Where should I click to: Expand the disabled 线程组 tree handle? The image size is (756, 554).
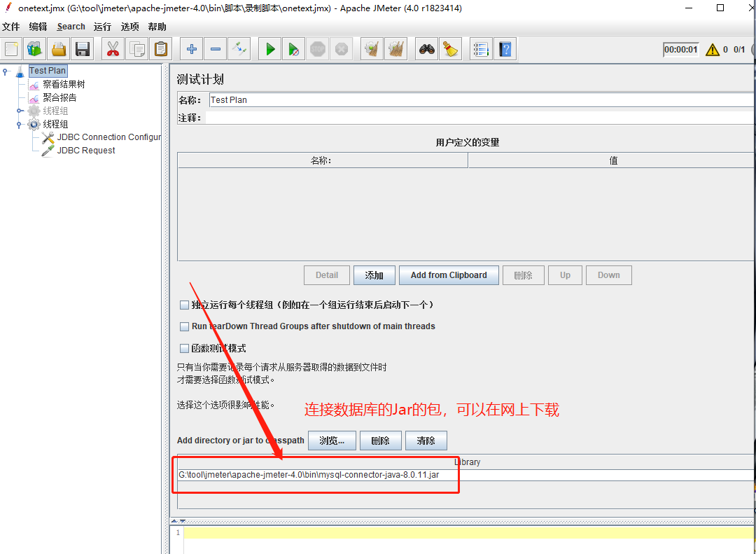tap(20, 111)
